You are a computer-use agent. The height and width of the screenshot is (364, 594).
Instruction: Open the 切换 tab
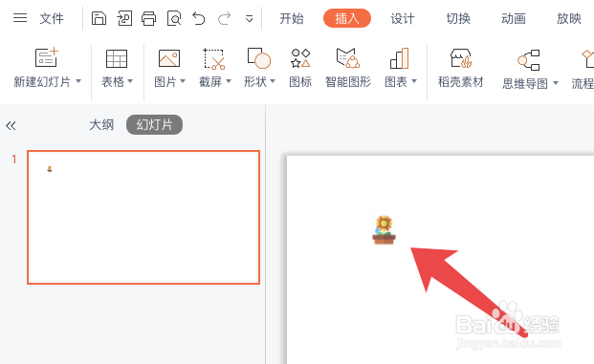point(458,18)
